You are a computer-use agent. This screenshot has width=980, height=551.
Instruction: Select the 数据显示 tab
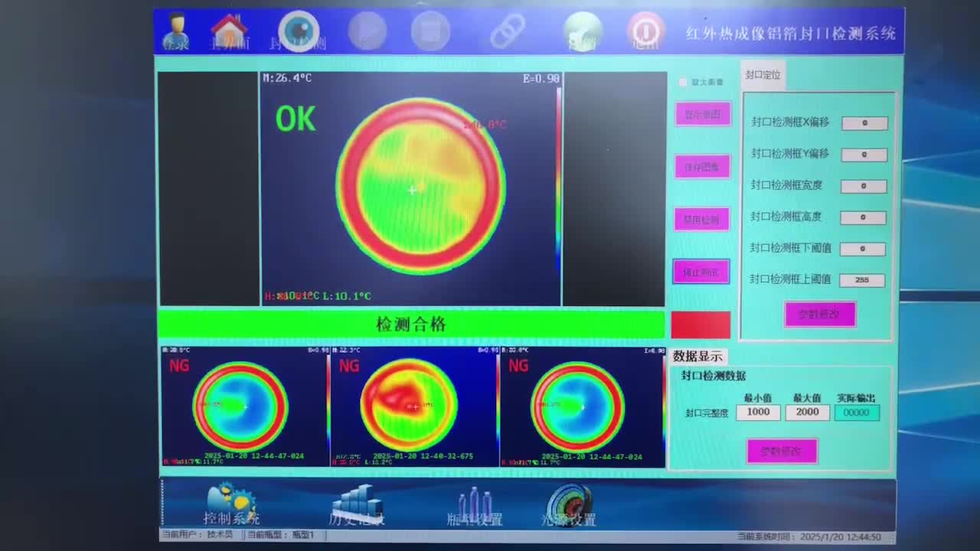[697, 356]
